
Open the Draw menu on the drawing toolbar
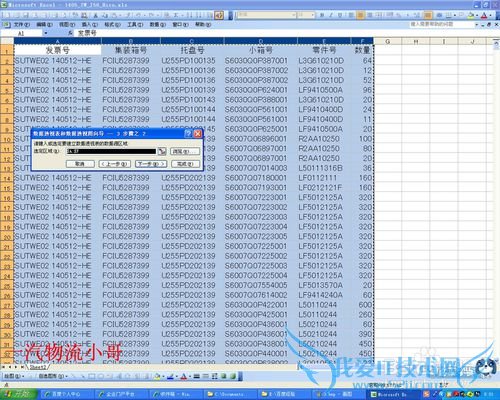tap(13, 376)
